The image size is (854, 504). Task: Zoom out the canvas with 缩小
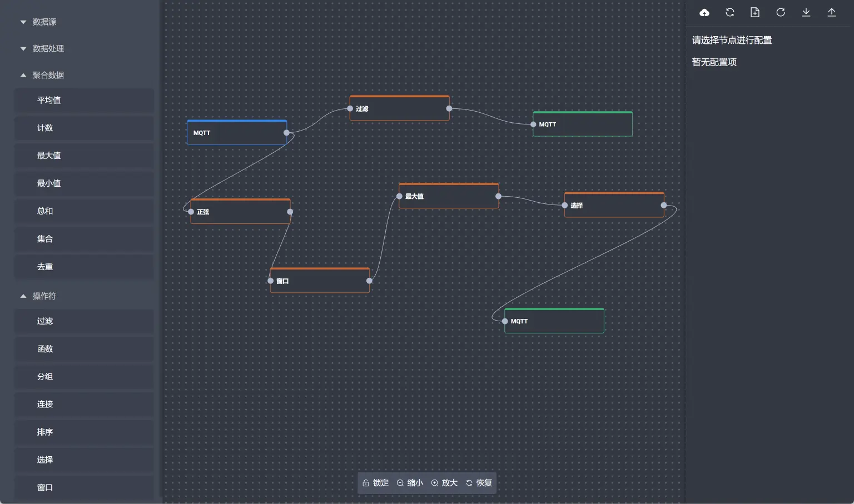[x=410, y=483]
